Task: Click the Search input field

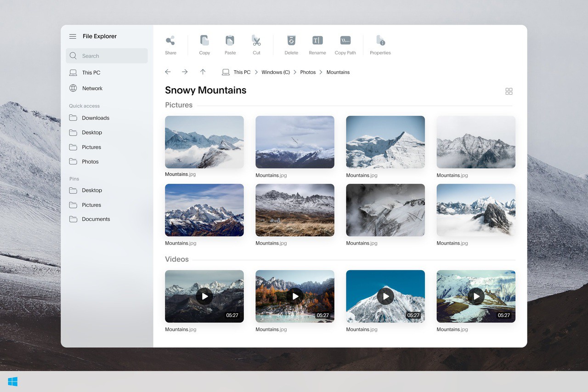Action: click(x=110, y=56)
